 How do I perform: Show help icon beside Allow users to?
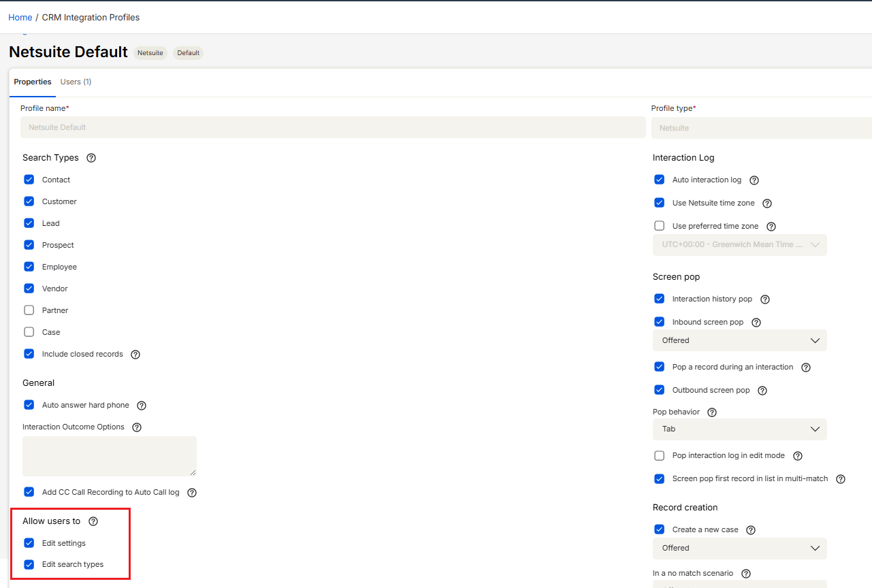click(93, 521)
